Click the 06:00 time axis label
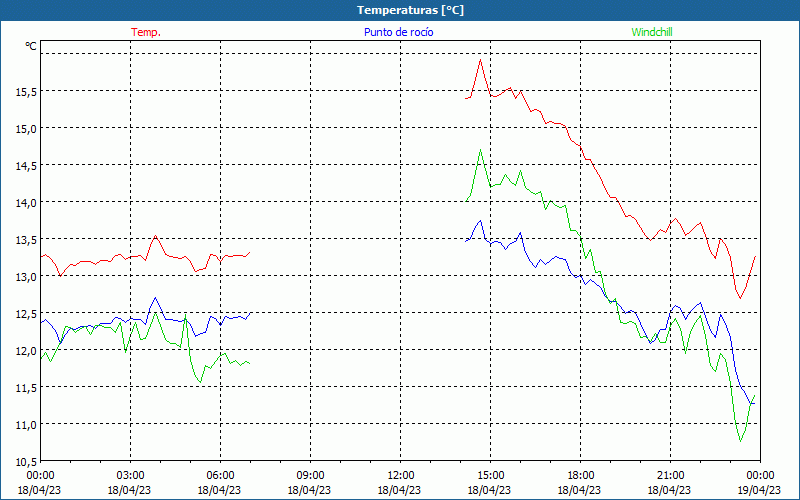Screen dimensions: 800x500 (220, 476)
